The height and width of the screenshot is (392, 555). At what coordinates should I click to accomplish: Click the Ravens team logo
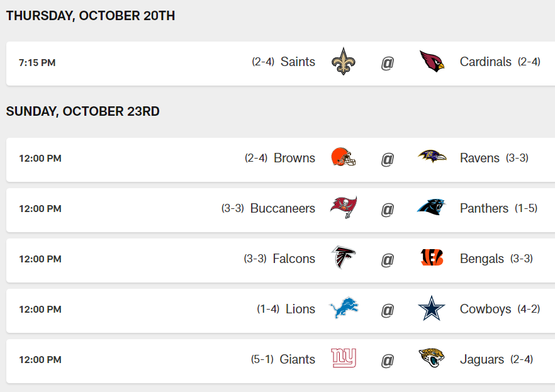pos(432,157)
